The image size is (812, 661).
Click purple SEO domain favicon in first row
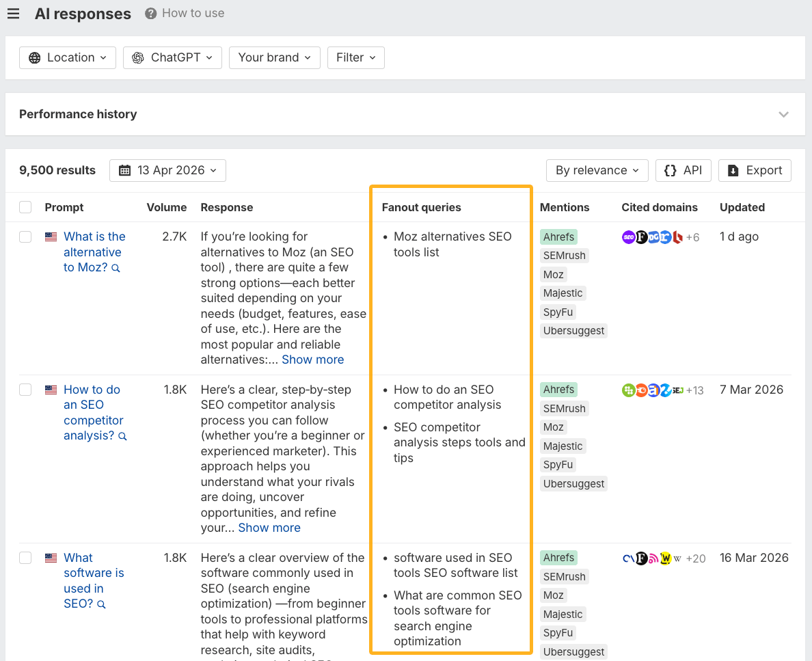pos(628,237)
